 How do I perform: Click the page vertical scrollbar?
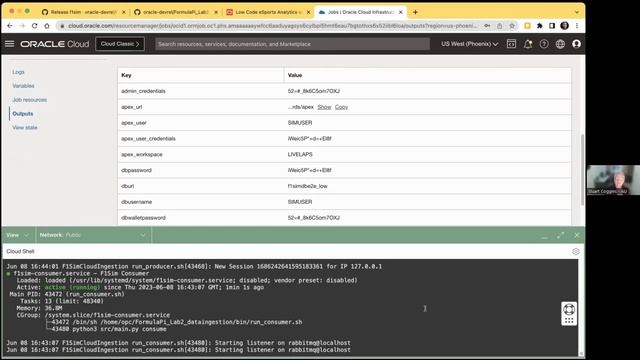(582, 169)
